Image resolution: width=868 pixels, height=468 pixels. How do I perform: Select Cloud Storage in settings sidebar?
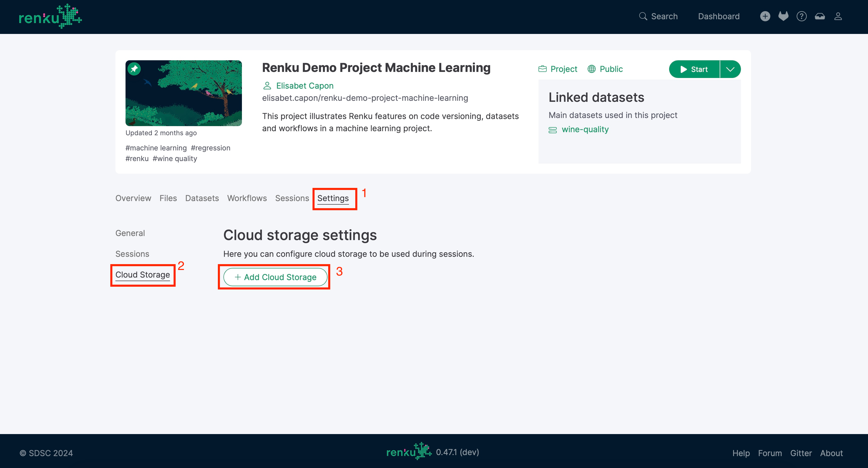(x=142, y=275)
